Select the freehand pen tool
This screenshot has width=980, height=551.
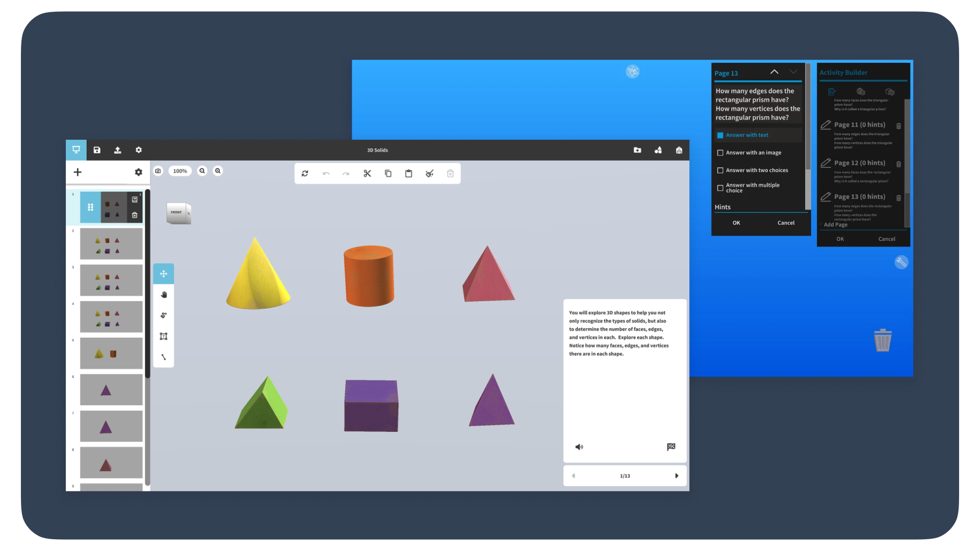coord(163,315)
